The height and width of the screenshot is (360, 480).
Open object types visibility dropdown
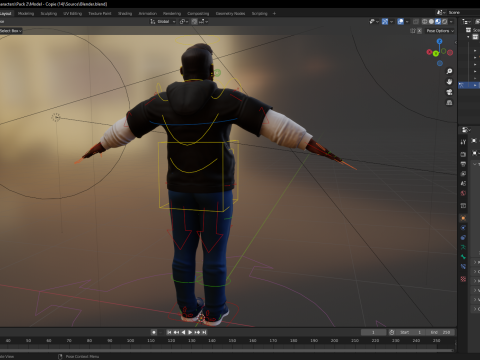point(374,22)
